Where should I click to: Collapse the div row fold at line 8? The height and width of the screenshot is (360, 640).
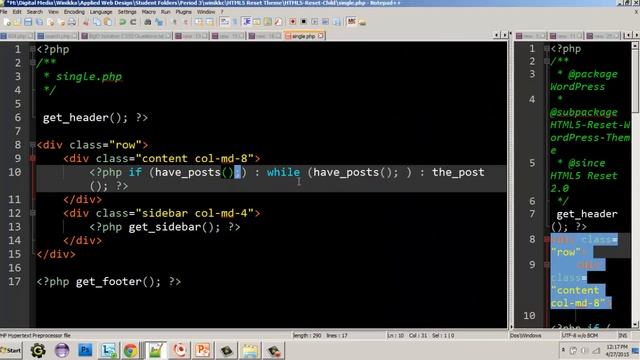point(33,145)
